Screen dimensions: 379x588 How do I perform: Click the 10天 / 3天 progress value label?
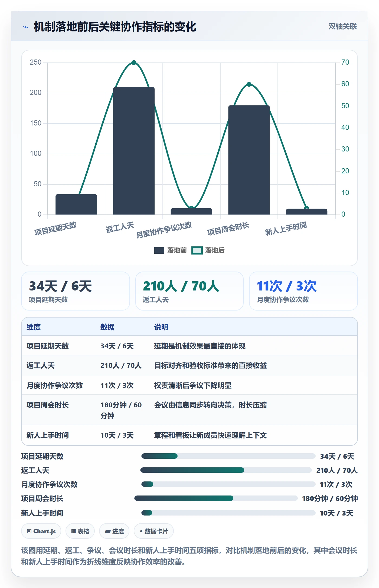pyautogui.click(x=336, y=513)
